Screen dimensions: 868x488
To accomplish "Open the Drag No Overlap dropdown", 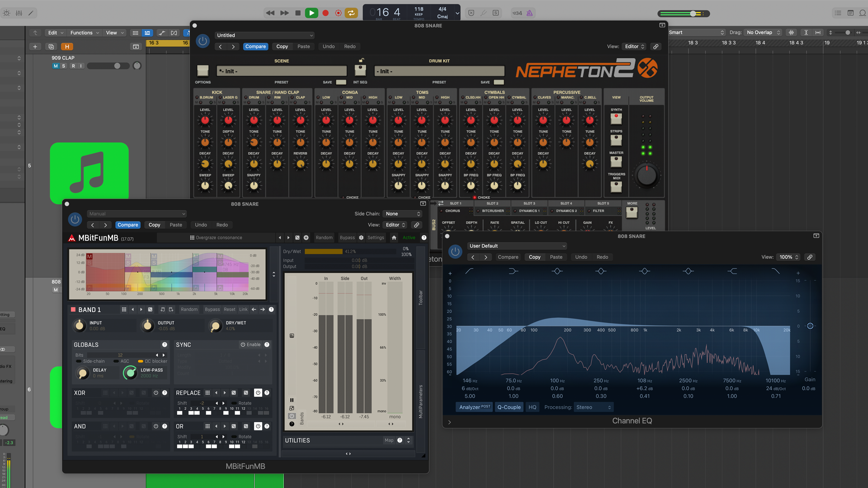I will 763,33.
